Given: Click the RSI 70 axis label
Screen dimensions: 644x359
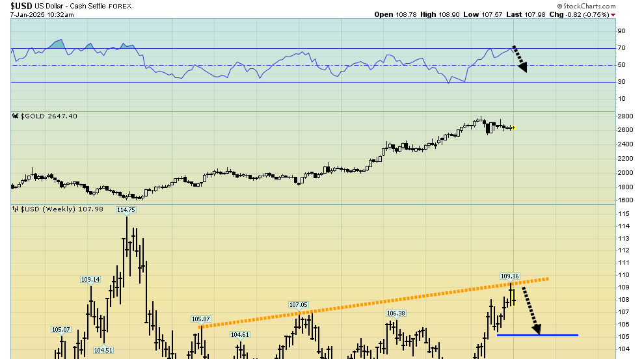Looking at the screenshot, I should pos(621,48).
